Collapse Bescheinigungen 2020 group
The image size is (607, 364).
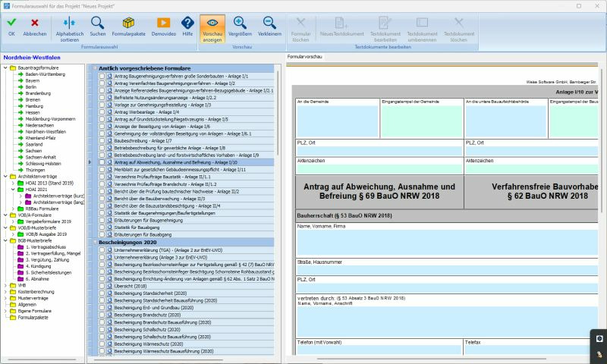(x=94, y=242)
